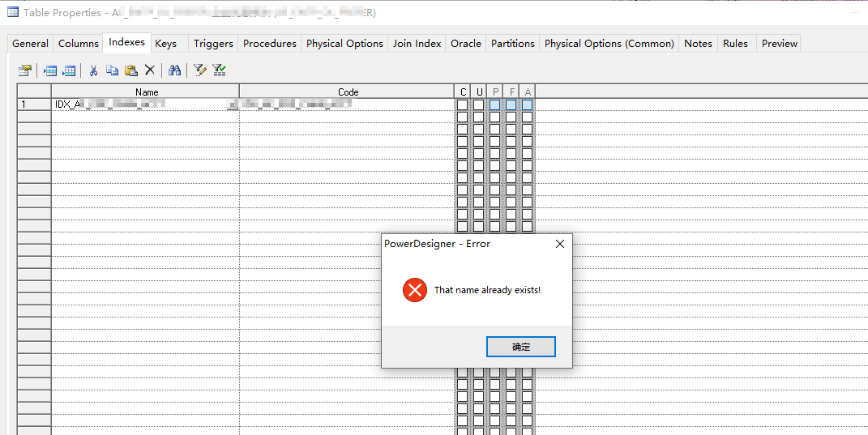Viewport: 868px width, 435px height.
Task: Click the Delete X toolbar icon
Action: pos(149,70)
